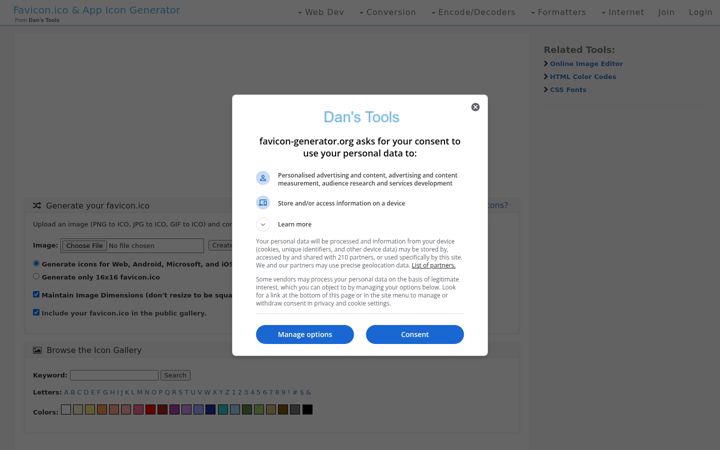Image resolution: width=720 pixels, height=450 pixels.
Task: Click the Dan's Tools dialog logo
Action: (361, 117)
